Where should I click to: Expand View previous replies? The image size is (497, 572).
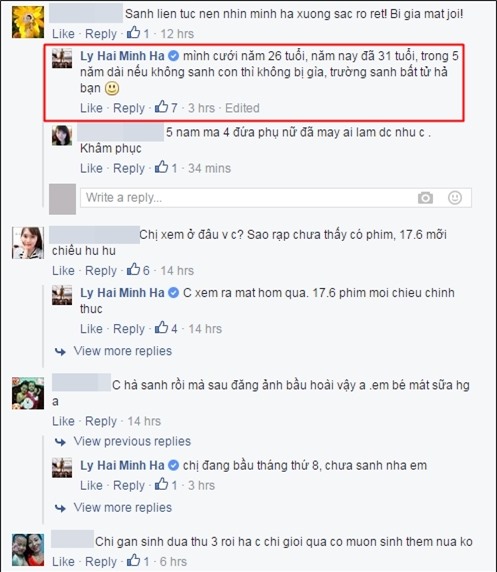pos(132,441)
